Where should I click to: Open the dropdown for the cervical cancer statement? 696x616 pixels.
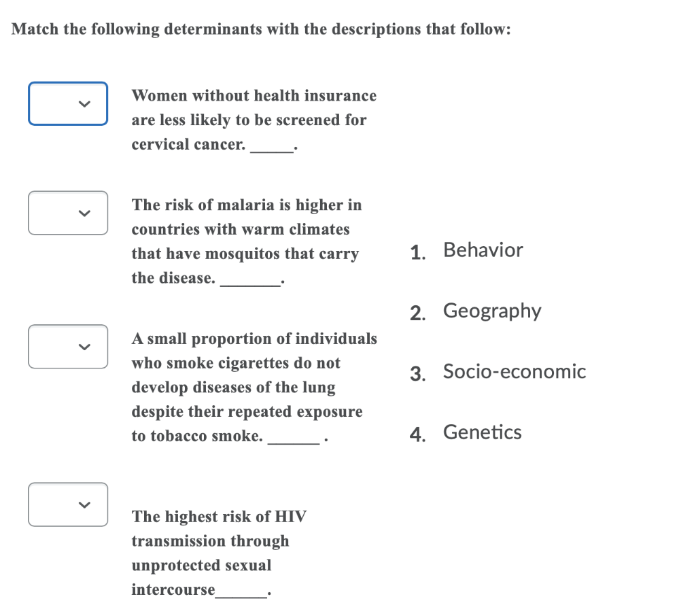pos(68,103)
